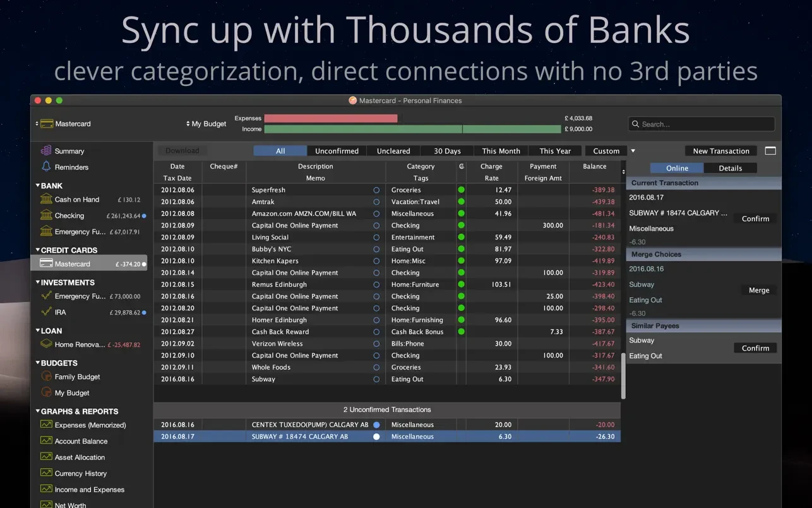This screenshot has height=508, width=812.
Task: Open the Family Budget icon
Action: (x=46, y=377)
